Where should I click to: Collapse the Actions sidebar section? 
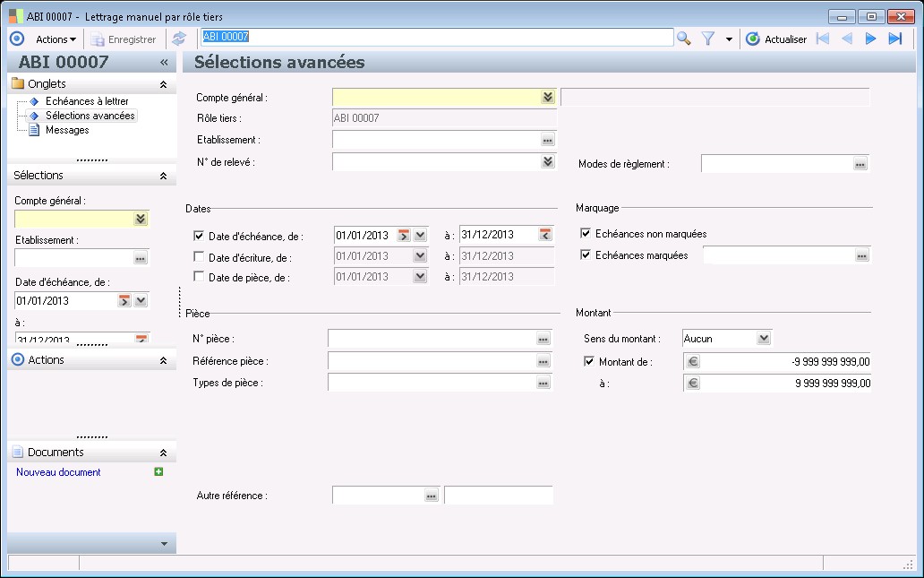163,360
